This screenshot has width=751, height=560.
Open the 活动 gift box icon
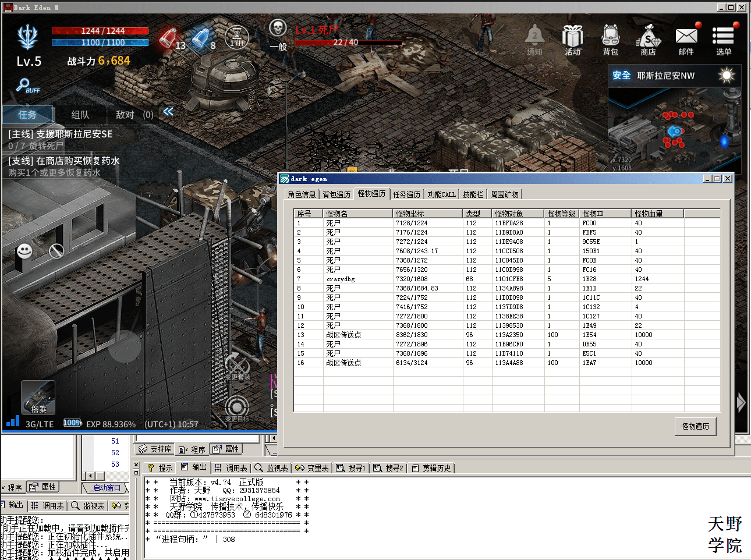coord(573,39)
